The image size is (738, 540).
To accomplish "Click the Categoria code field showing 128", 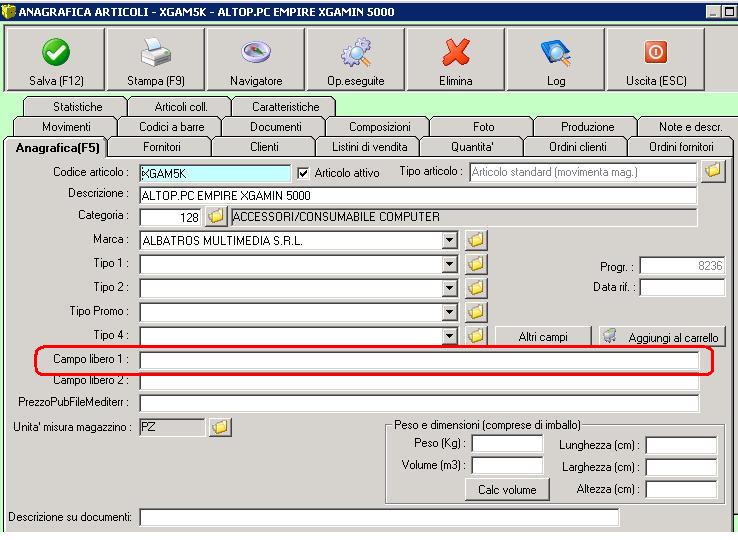I will pyautogui.click(x=170, y=217).
